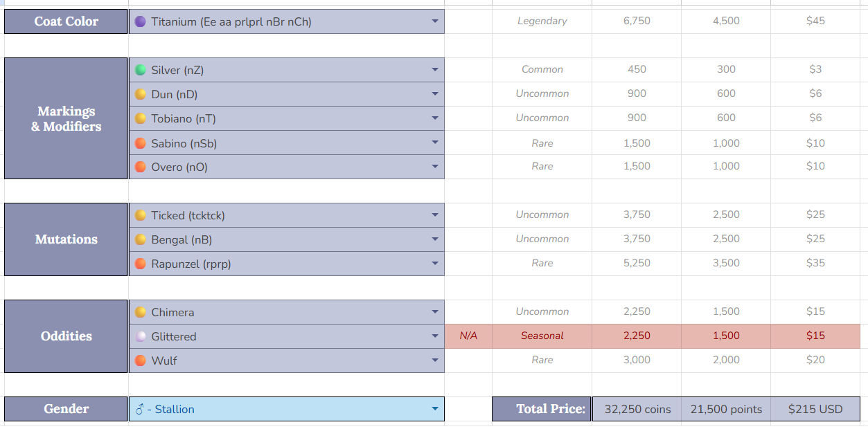868x429 pixels.
Task: Click the orange dot next to Wulf
Action: [x=141, y=360]
